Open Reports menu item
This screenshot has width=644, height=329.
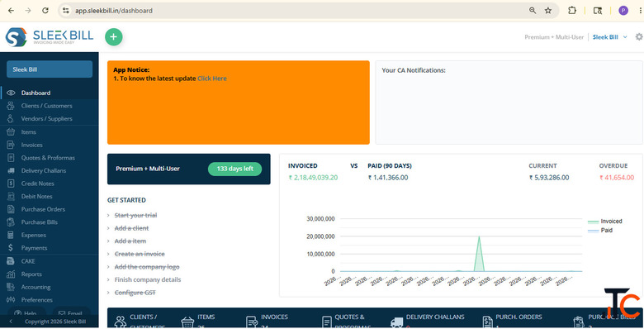click(x=50, y=274)
